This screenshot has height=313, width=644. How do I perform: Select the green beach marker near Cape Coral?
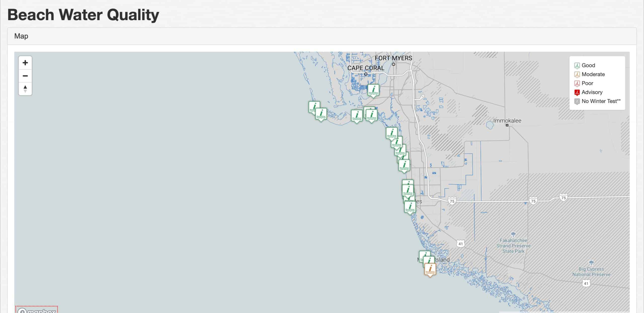point(373,90)
